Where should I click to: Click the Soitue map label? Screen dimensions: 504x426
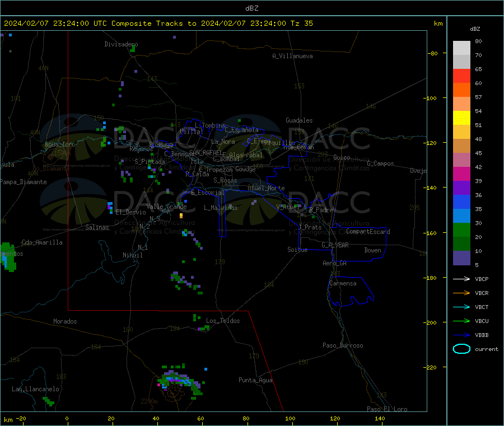pos(298,250)
